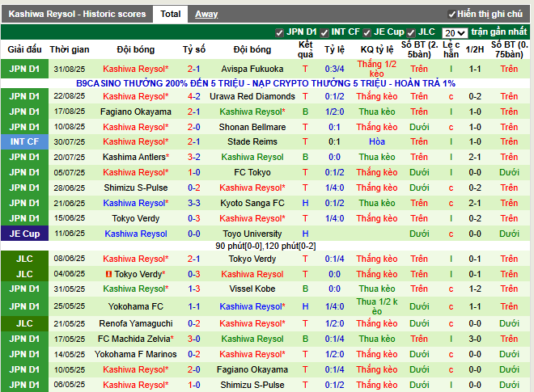
Task: Open the B9CASINO promotion banner link
Action: [x=265, y=83]
